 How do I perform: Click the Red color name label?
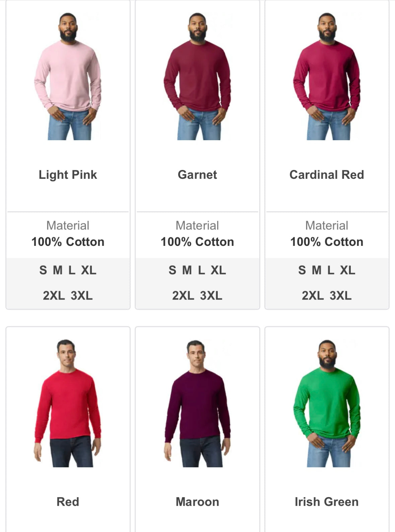coord(68,502)
